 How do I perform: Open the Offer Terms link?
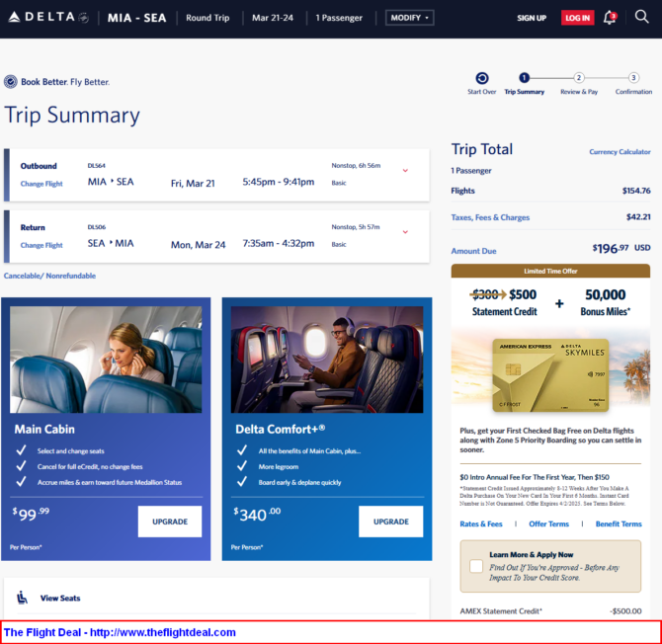point(548,523)
